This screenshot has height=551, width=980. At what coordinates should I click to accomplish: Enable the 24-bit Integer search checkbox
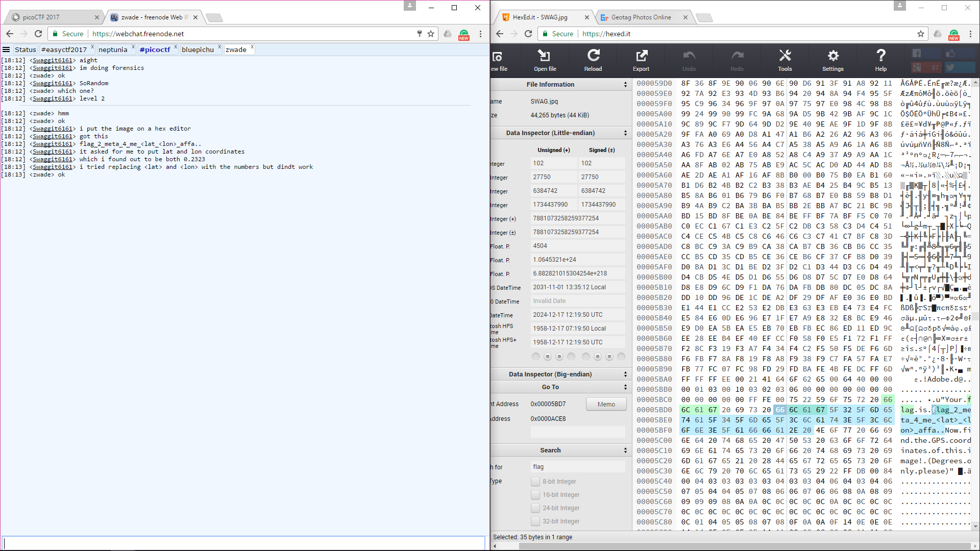tap(535, 508)
